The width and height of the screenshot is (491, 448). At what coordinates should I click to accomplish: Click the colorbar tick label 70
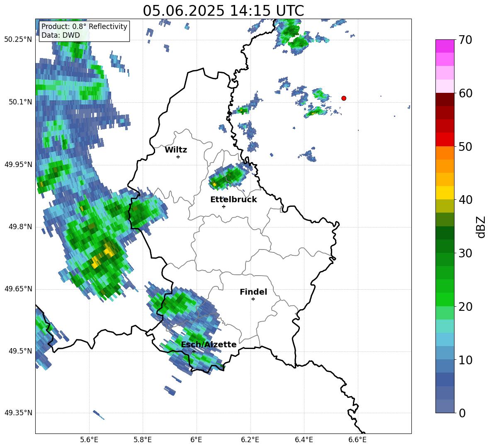point(465,40)
